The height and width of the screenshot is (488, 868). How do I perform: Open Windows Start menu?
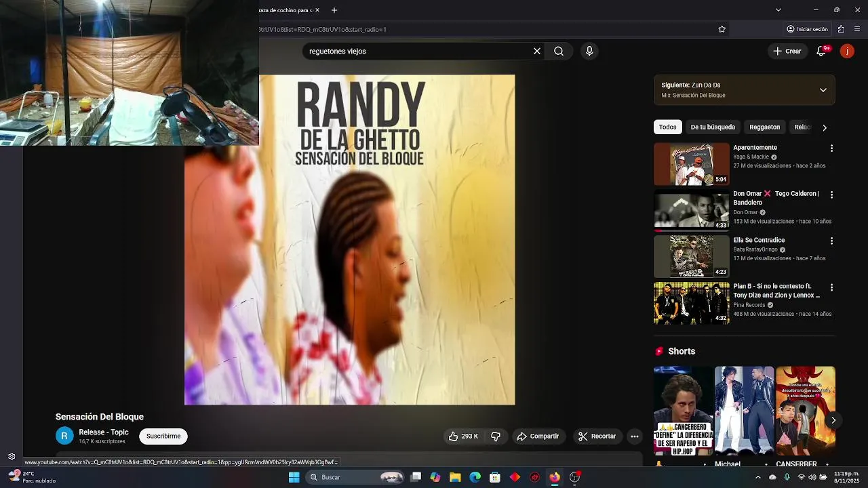294,477
